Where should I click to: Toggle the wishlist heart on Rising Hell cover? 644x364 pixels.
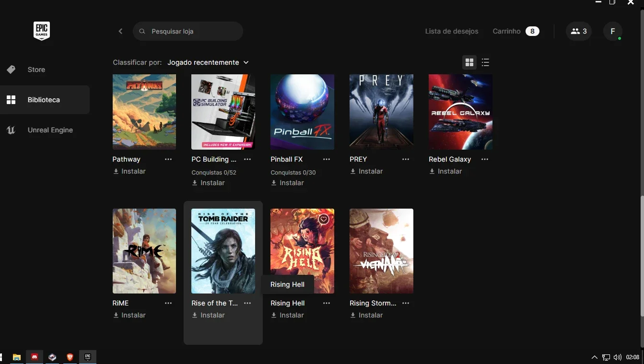click(324, 219)
